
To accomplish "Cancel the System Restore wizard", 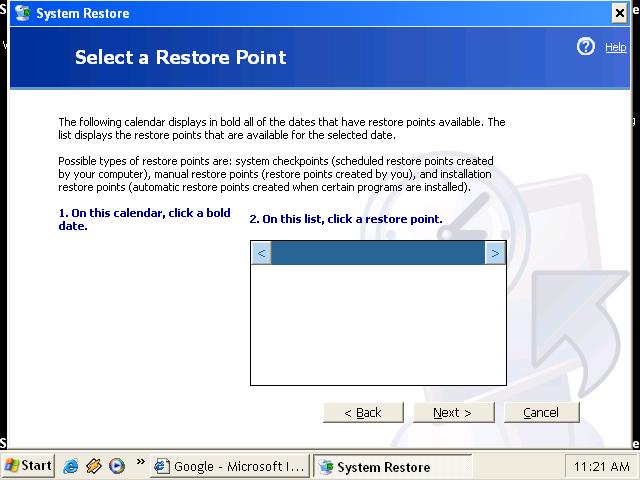I will pos(541,412).
